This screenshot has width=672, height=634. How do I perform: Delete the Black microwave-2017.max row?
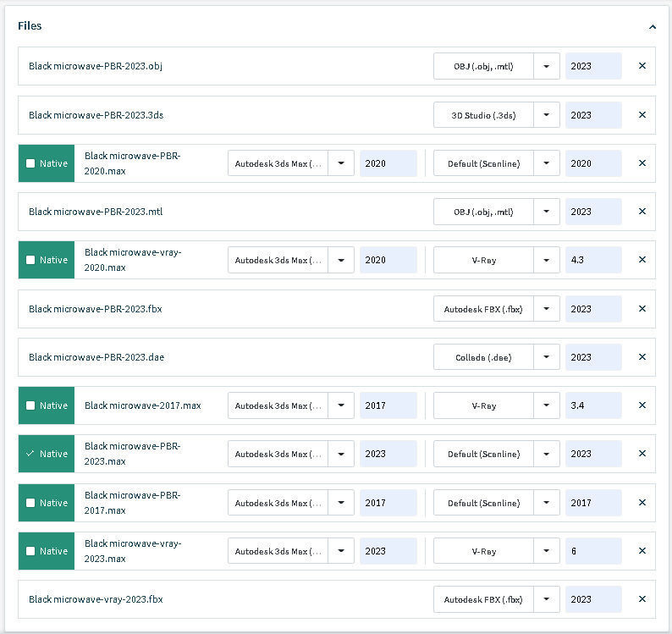[x=642, y=405]
